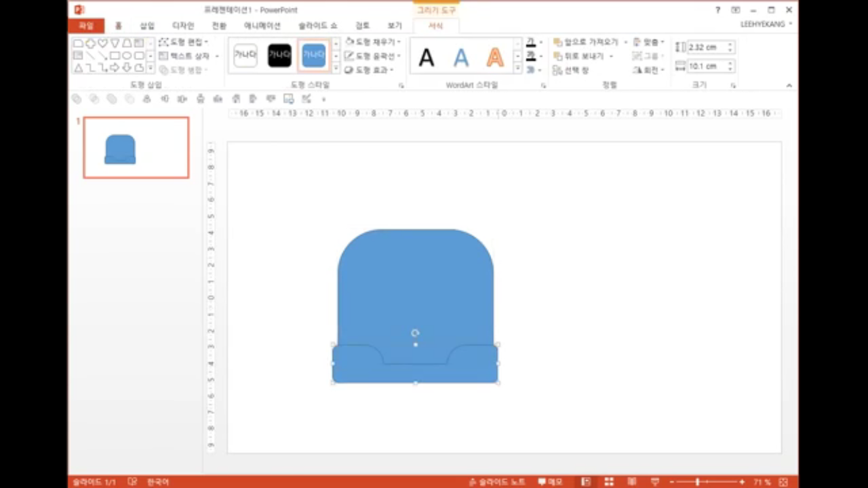868x488 pixels.
Task: Click 앞으로 가져오기 (Bring Forward) button
Action: click(x=587, y=42)
